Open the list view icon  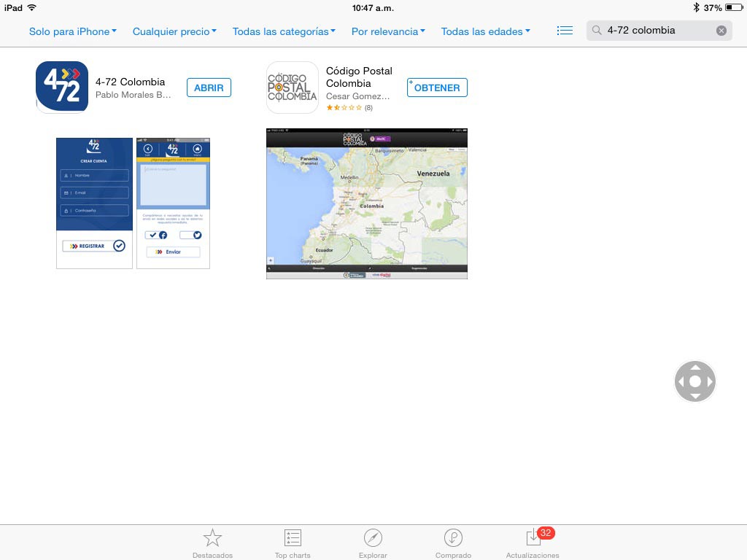[565, 31]
